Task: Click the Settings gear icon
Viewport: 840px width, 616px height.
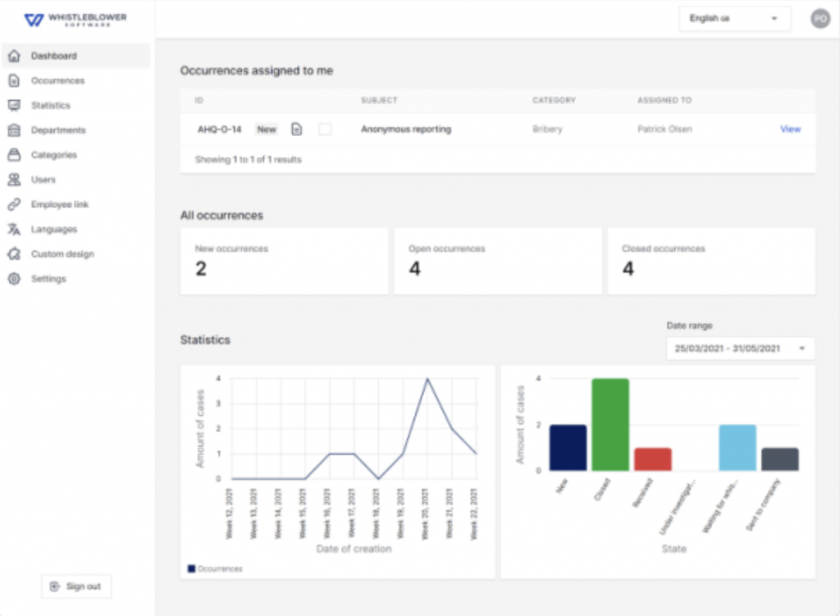Action: click(14, 279)
